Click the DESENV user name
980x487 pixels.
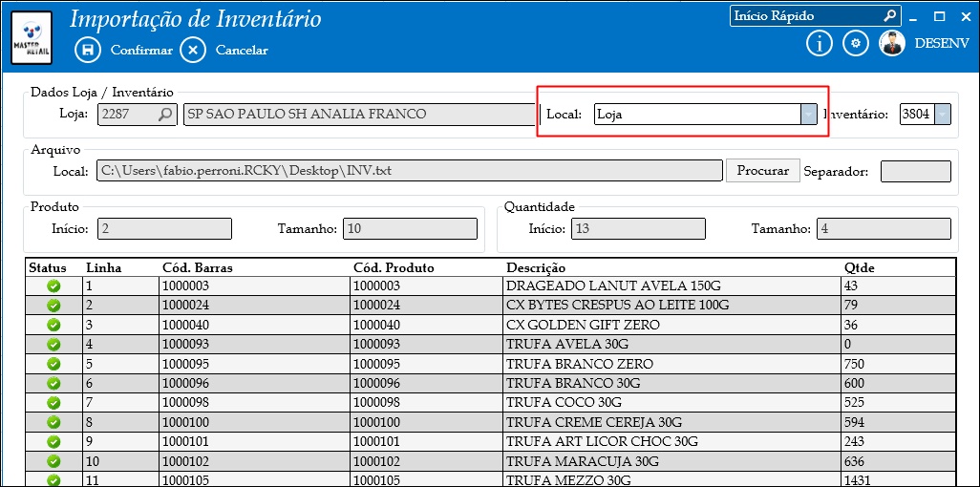(x=942, y=43)
